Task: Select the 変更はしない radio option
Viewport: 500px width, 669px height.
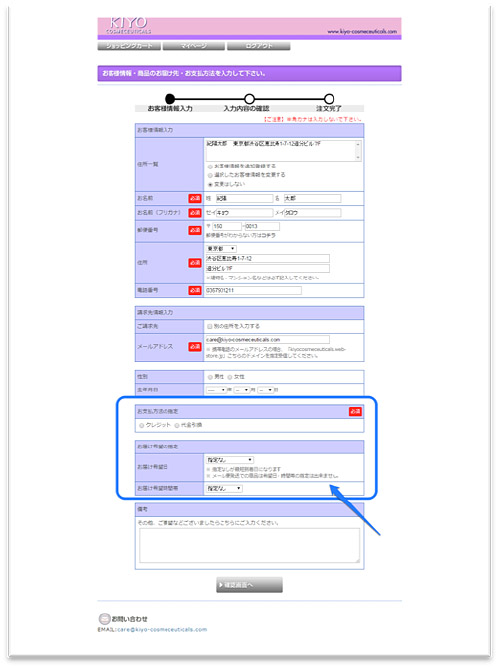Action: pos(210,184)
